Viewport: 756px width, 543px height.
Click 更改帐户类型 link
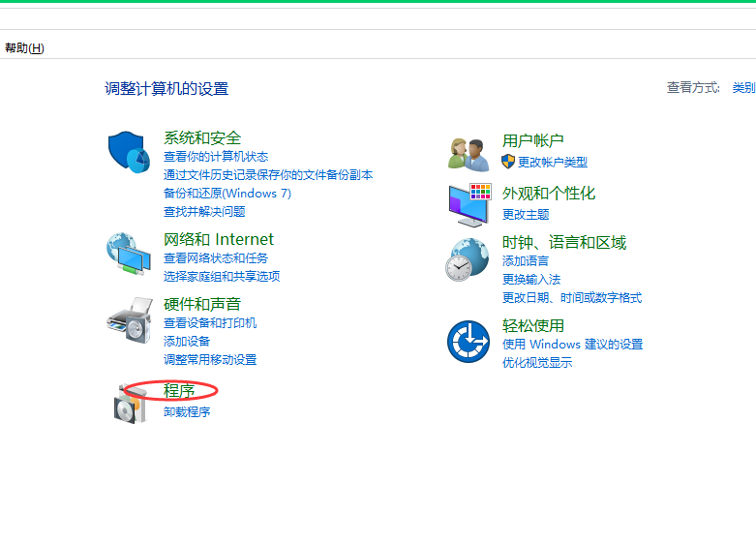tap(553, 162)
